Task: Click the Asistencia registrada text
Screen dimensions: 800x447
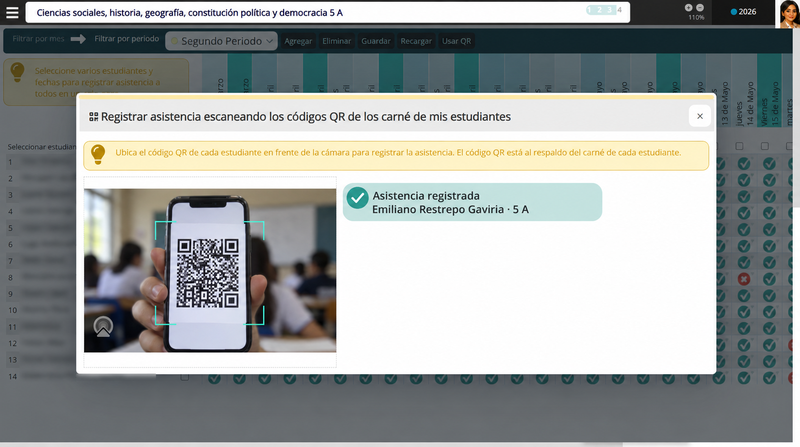Action: point(426,196)
